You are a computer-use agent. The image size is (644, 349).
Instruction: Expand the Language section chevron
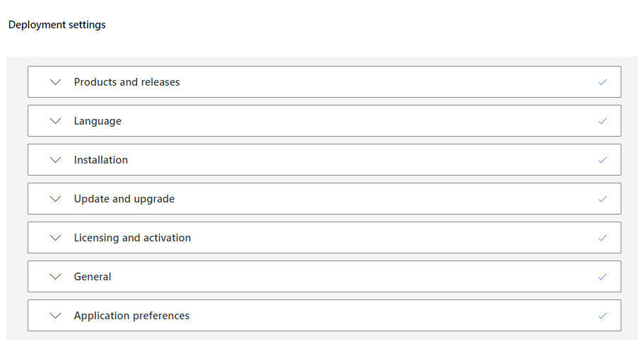pos(57,121)
